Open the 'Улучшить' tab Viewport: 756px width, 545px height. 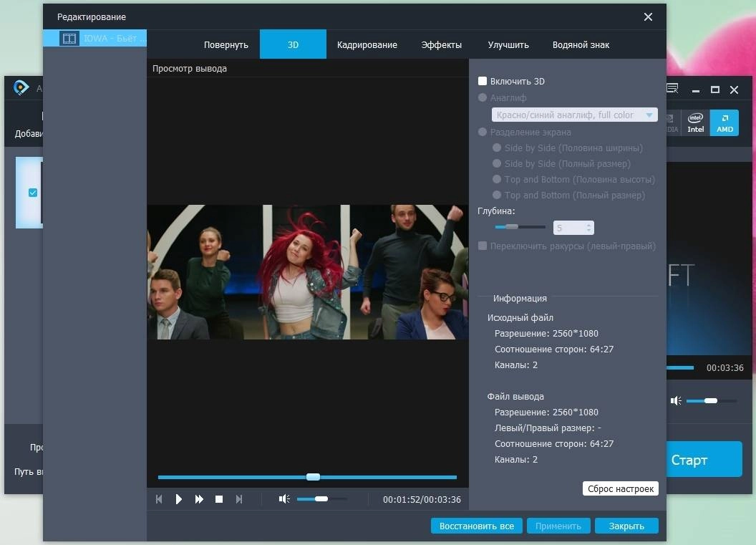pyautogui.click(x=508, y=45)
